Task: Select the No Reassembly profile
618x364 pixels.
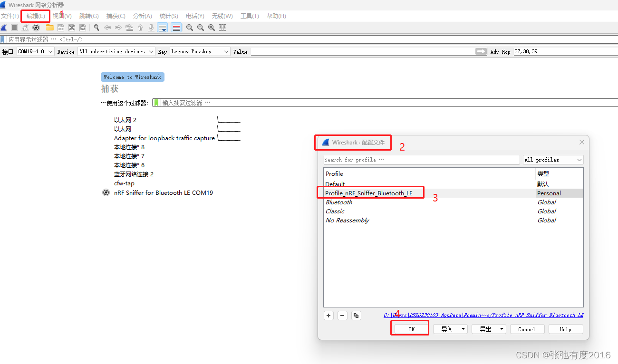Action: 453,220
